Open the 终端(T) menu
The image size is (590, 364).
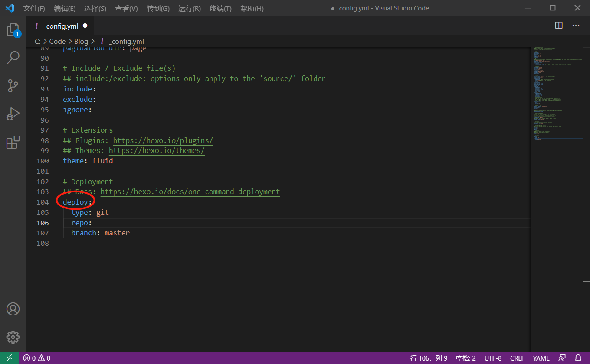[220, 8]
